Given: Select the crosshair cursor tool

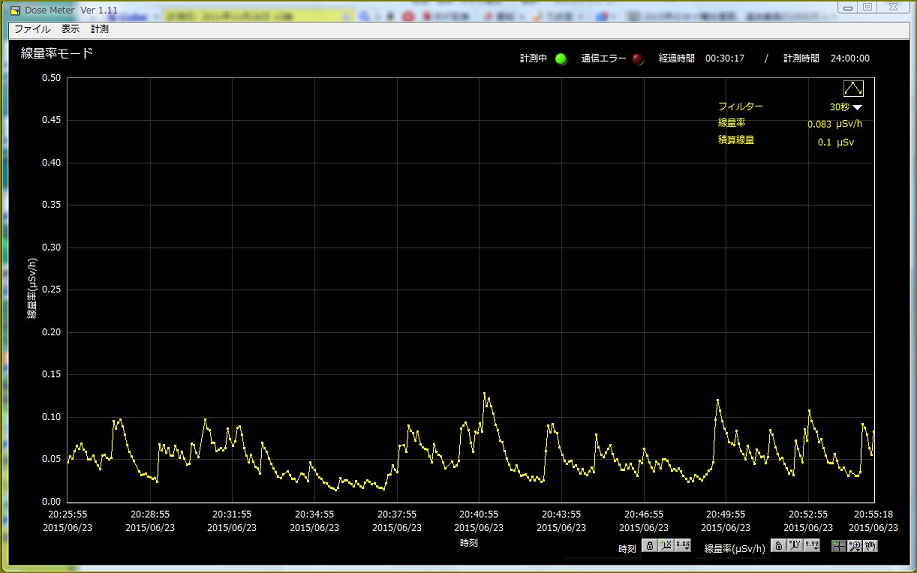Looking at the screenshot, I should [839, 546].
